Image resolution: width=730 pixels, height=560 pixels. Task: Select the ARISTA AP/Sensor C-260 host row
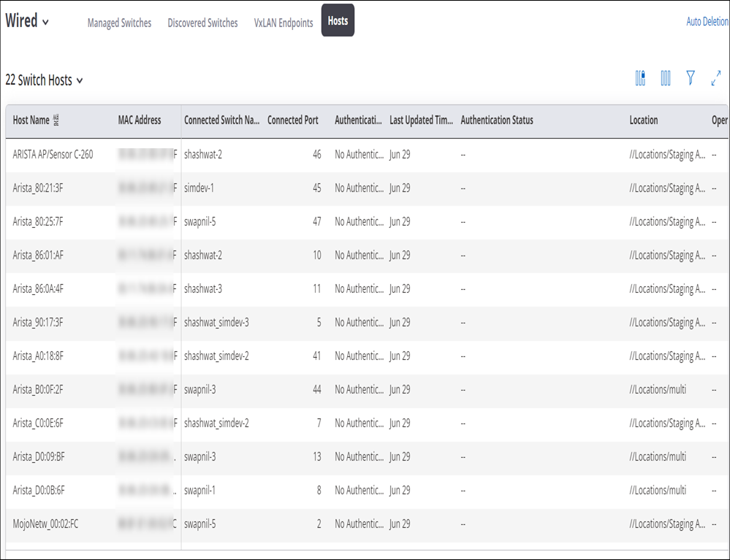point(53,155)
